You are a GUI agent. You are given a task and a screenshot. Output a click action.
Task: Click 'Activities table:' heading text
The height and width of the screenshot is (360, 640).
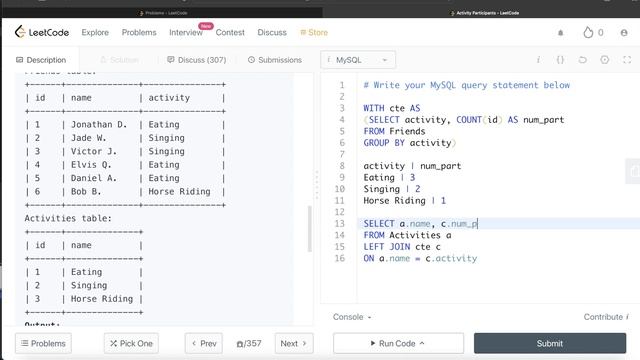click(68, 218)
